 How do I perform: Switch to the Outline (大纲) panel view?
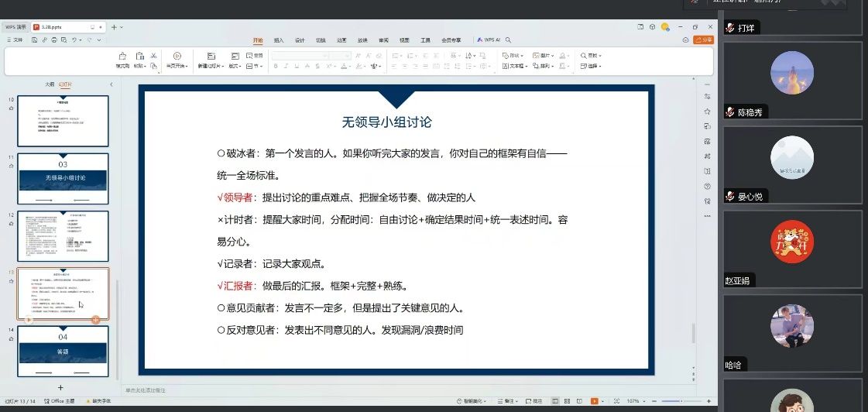pos(50,84)
